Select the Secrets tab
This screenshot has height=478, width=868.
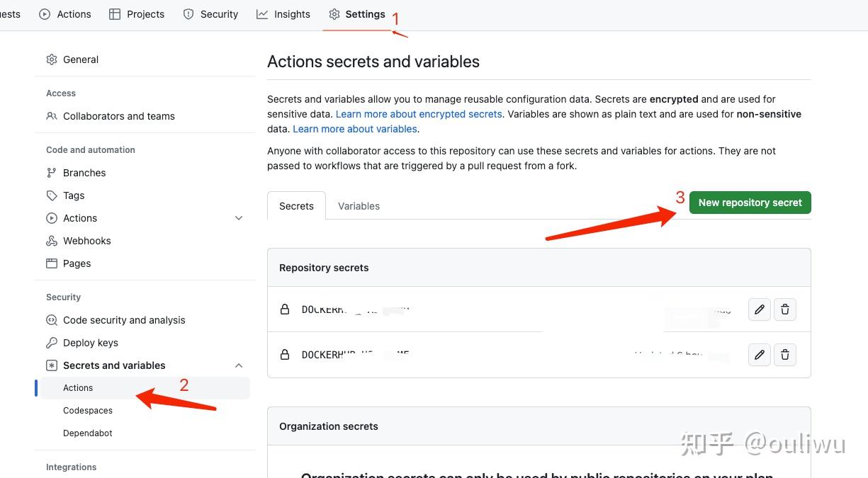click(x=296, y=206)
